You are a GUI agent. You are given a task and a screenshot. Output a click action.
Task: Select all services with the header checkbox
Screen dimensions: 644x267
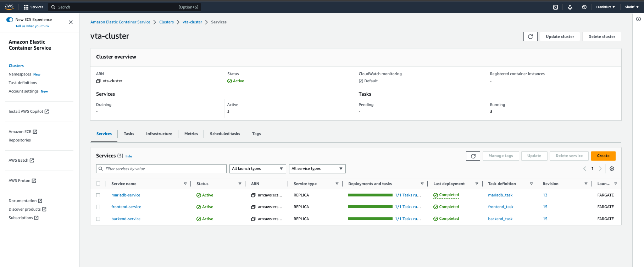click(x=98, y=184)
